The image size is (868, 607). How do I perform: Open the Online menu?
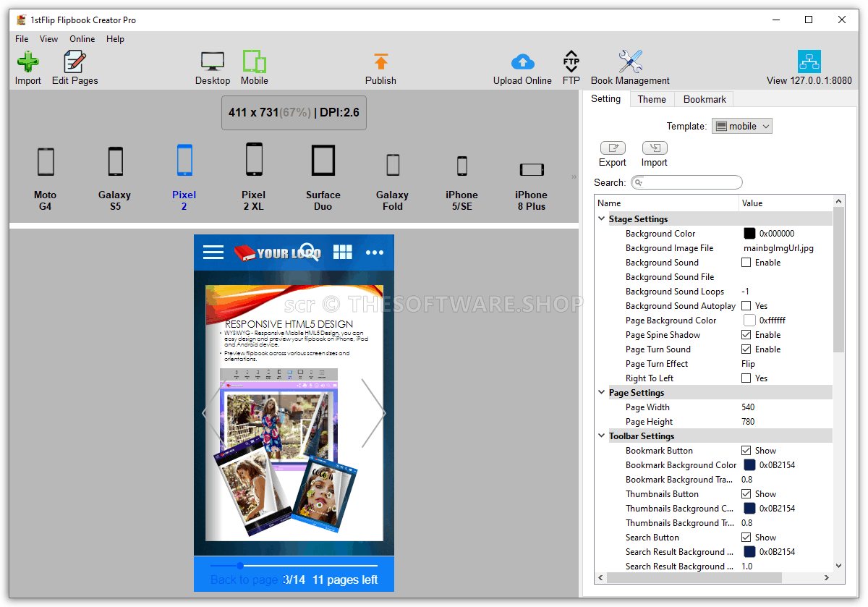tap(82, 39)
